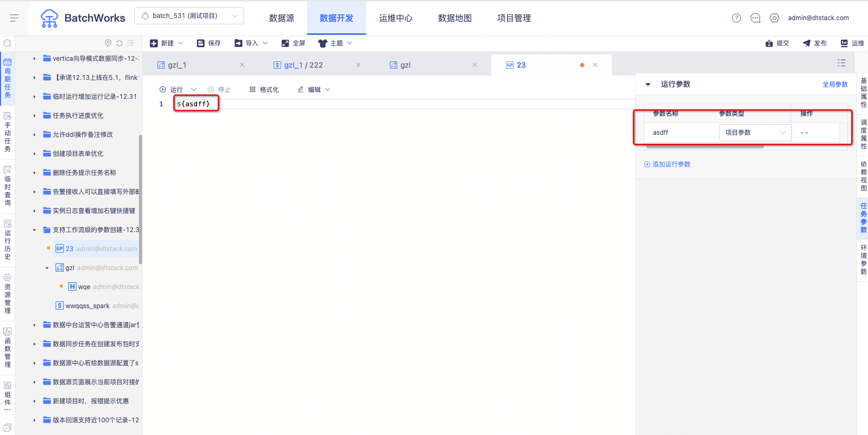Click the 发布 publish button
The image size is (868, 435).
[x=815, y=43]
